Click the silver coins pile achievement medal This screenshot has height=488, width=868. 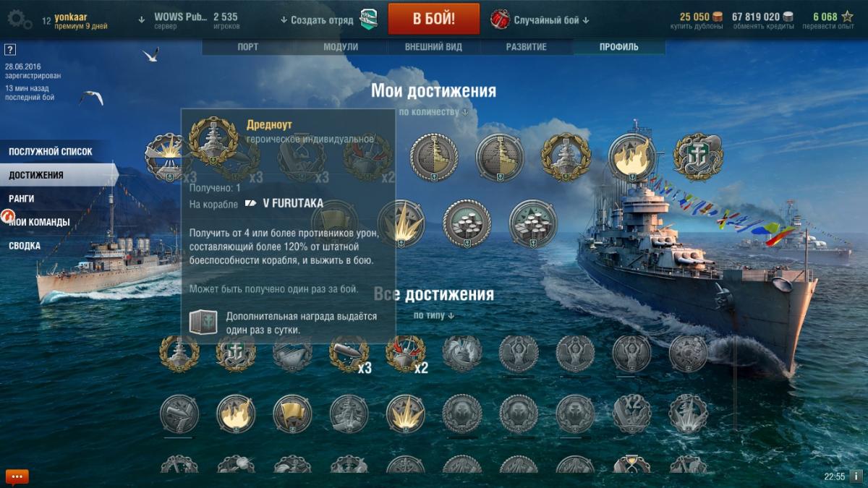(x=467, y=223)
